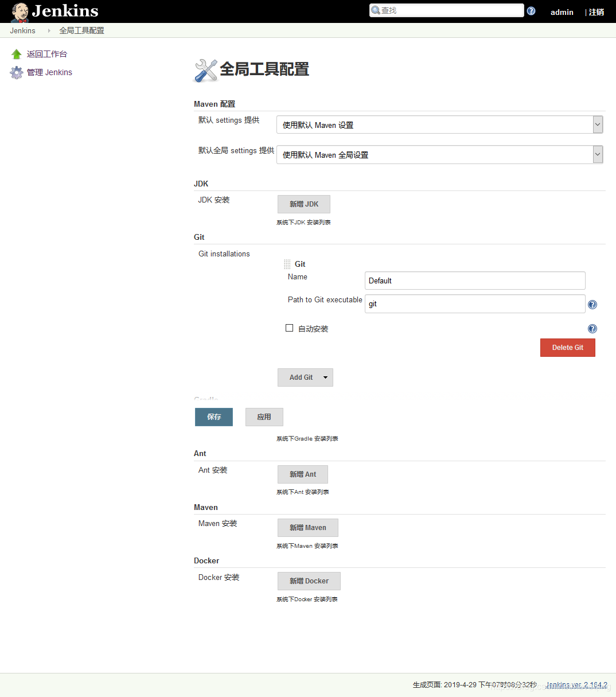Click the 系统下Ant 安装列表 text
This screenshot has height=697, width=616.
pyautogui.click(x=303, y=492)
